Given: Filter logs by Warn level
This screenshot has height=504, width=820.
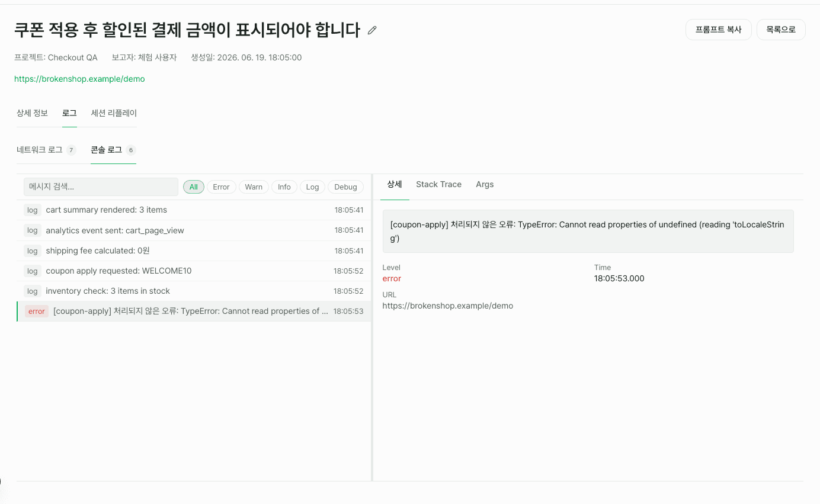Looking at the screenshot, I should pyautogui.click(x=254, y=187).
